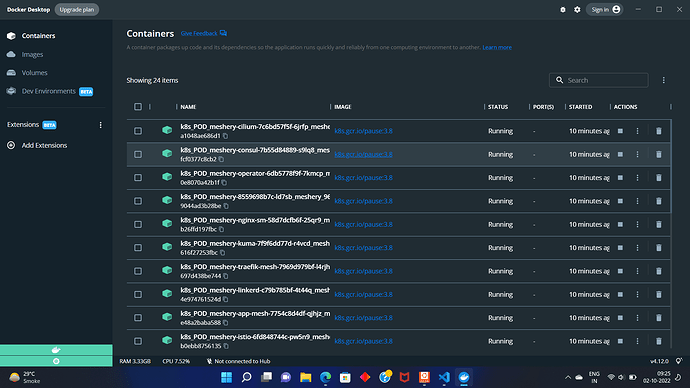Open Visual Studio Code from taskbar
This screenshot has width=690, height=388.
click(444, 377)
